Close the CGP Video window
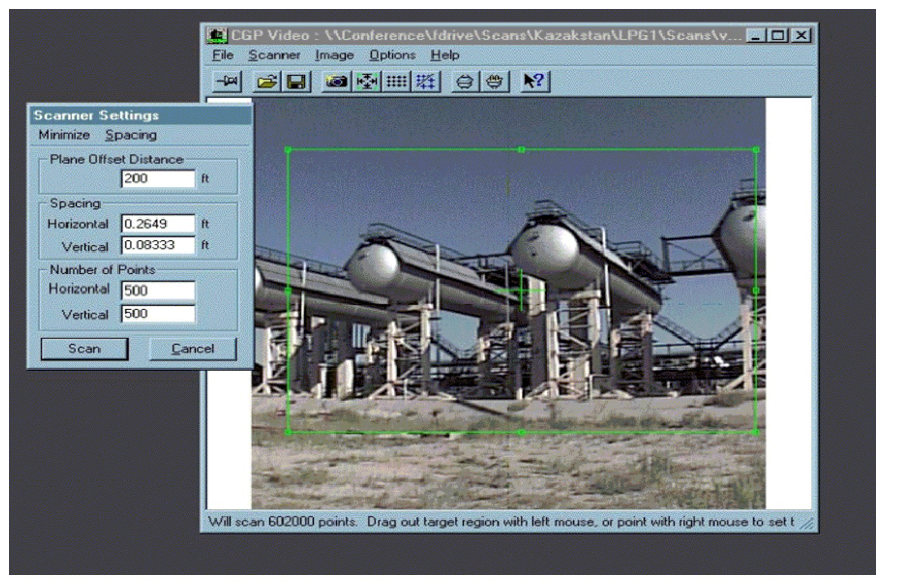This screenshot has height=588, width=897. point(801,35)
